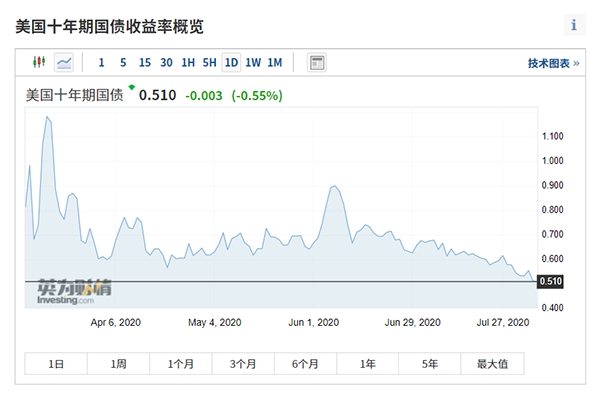
Task: Pick the 1D daily interval
Action: (231, 62)
